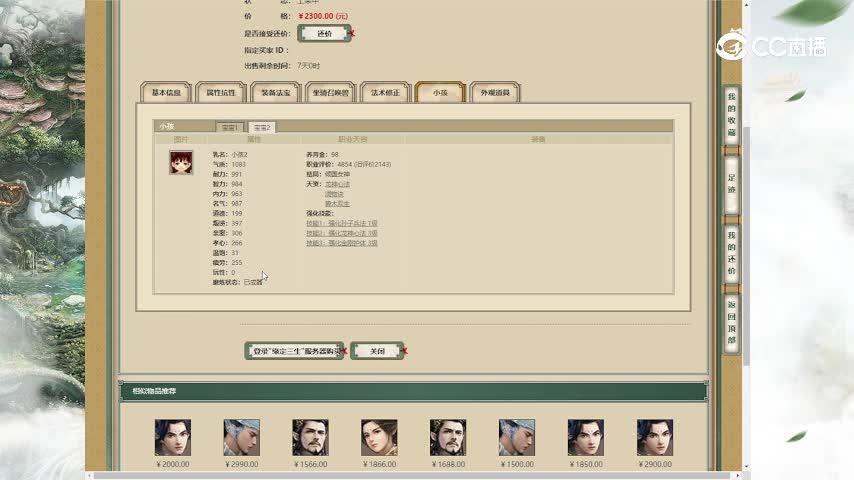Switch to the 装备法宝 tab
Screen dimensions: 854x480
tap(275, 93)
